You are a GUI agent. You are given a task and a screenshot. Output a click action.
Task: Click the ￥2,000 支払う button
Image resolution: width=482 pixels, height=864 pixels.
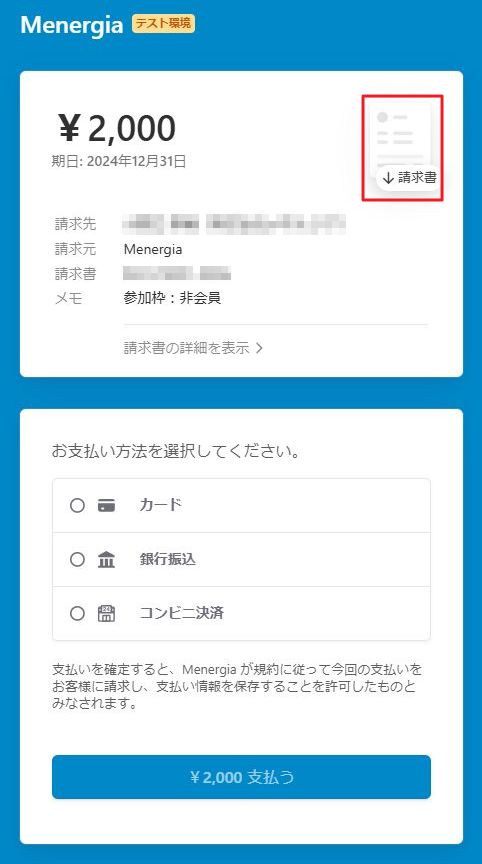(x=241, y=777)
